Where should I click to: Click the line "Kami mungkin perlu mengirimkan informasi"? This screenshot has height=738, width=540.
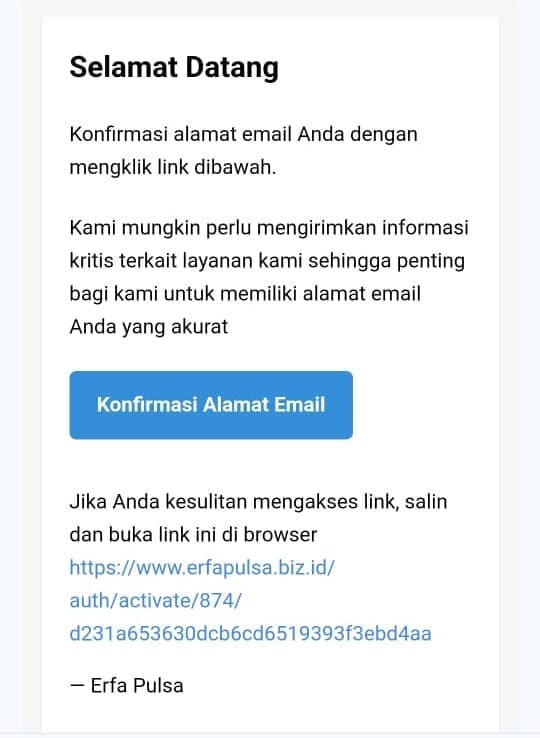tap(269, 228)
